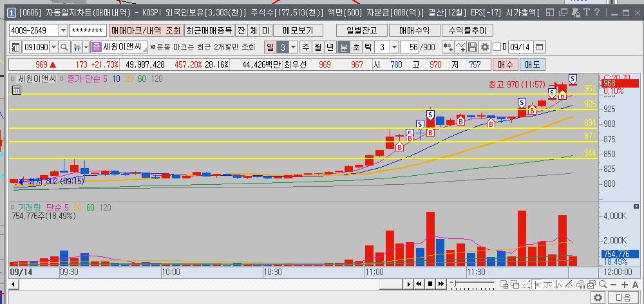This screenshot has height=304, width=644.
Task: Open chart settings gear in top toolbar
Action: (x=485, y=47)
